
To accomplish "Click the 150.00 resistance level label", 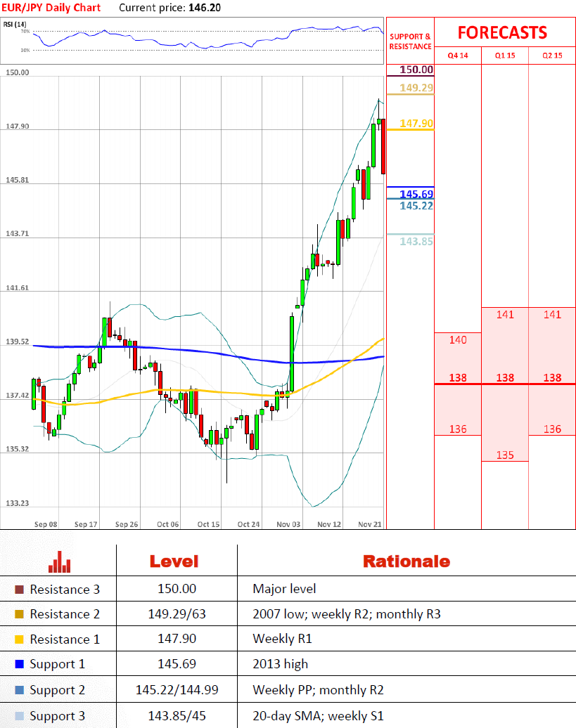I will pos(416,70).
